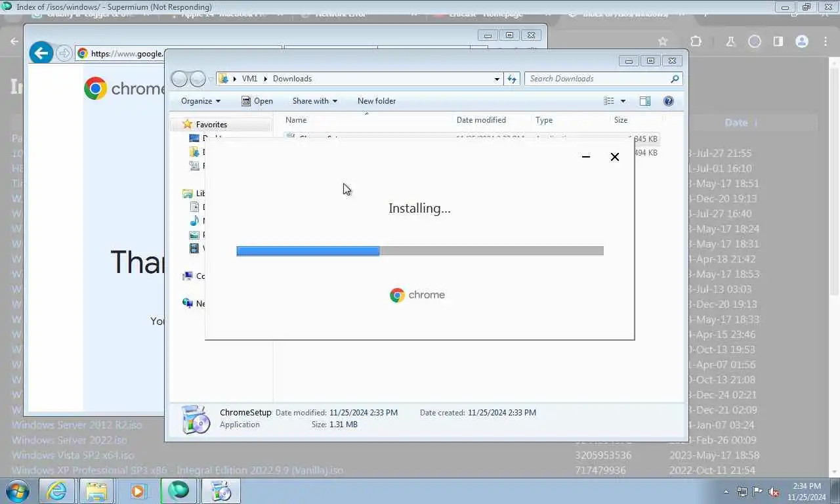The width and height of the screenshot is (840, 504).
Task: Open the Organize dropdown menu
Action: pos(201,101)
